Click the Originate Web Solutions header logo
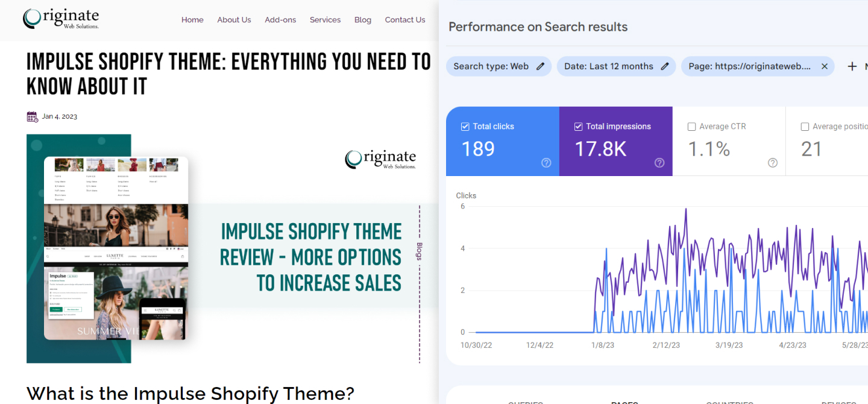Viewport: 868px width, 404px height. coord(61,19)
